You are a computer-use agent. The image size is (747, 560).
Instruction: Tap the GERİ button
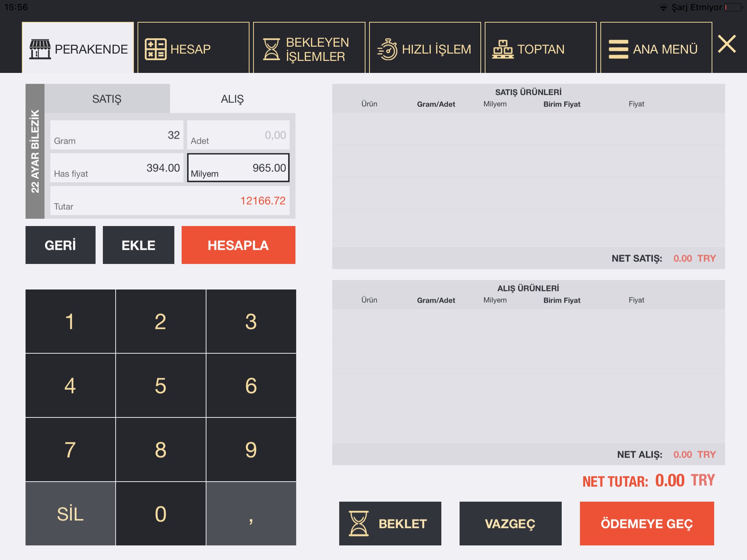pyautogui.click(x=61, y=245)
